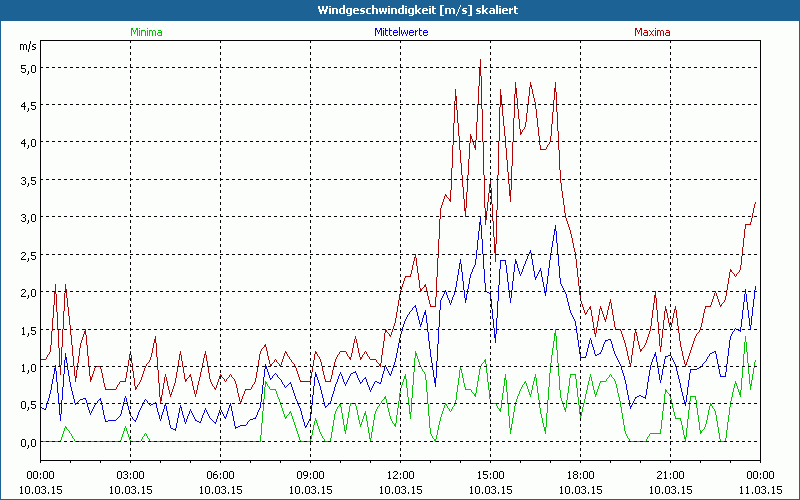Click the 1,5 y-axis value
Viewport: 800px width, 500px height.
click(x=29, y=330)
